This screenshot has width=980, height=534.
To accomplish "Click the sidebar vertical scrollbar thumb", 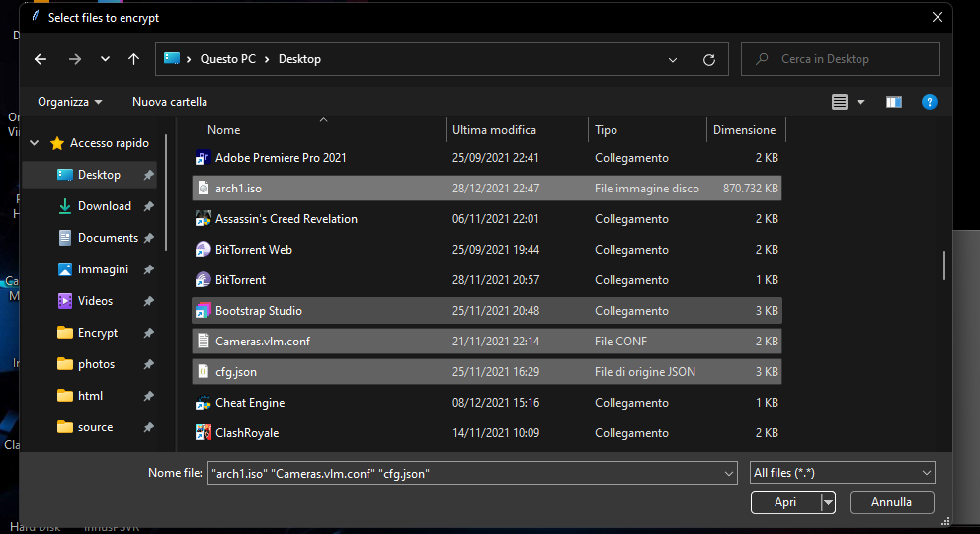I will pyautogui.click(x=166, y=192).
